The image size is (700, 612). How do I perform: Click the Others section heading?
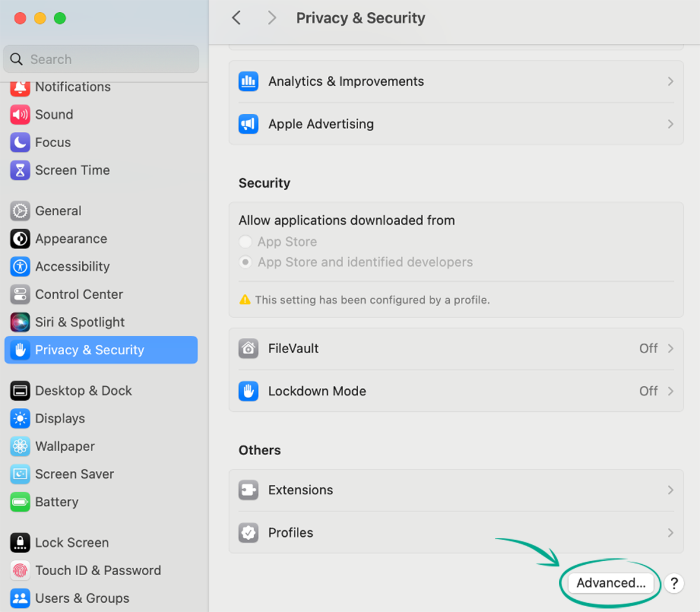pos(260,450)
